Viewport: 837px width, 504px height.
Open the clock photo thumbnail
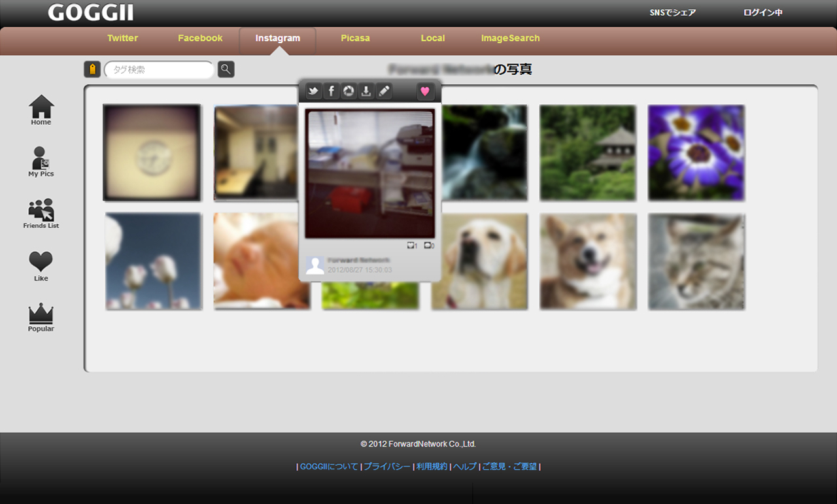tap(152, 152)
